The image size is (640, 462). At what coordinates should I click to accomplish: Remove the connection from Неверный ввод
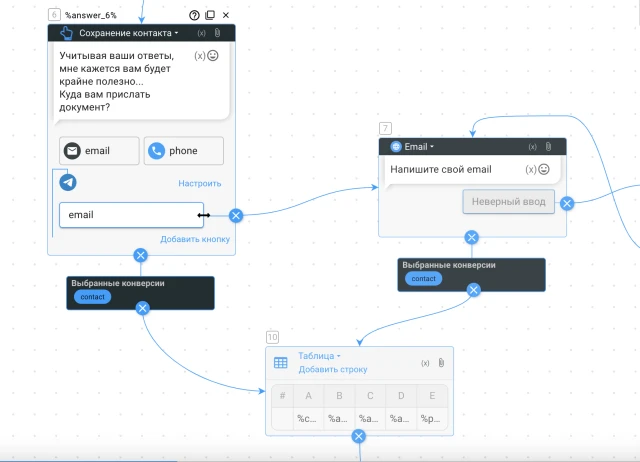pyautogui.click(x=567, y=203)
